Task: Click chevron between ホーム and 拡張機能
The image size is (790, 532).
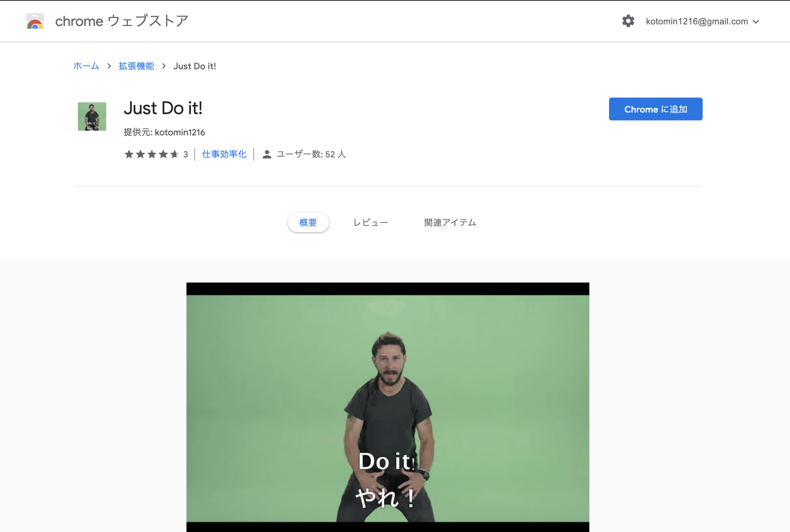Action: point(109,66)
